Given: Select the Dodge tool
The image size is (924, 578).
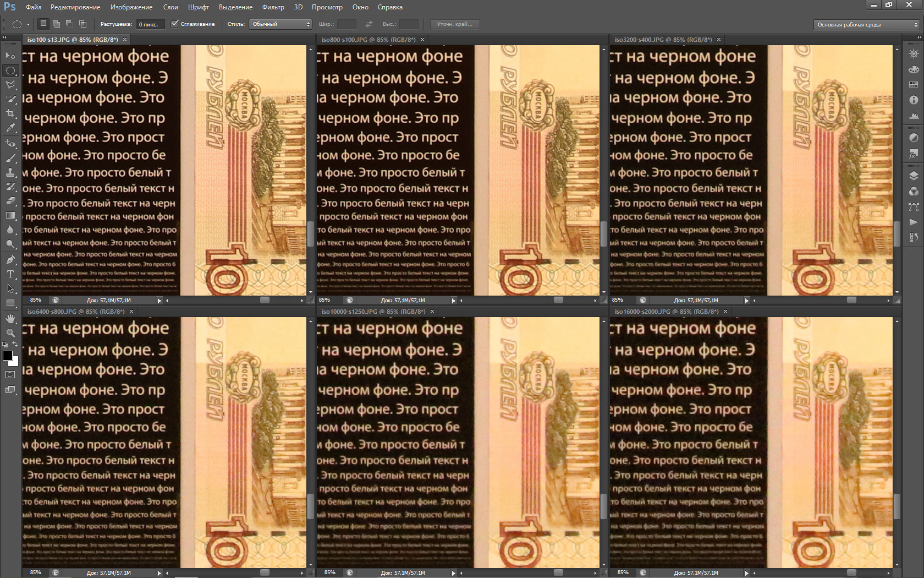Looking at the screenshot, I should click(x=10, y=244).
